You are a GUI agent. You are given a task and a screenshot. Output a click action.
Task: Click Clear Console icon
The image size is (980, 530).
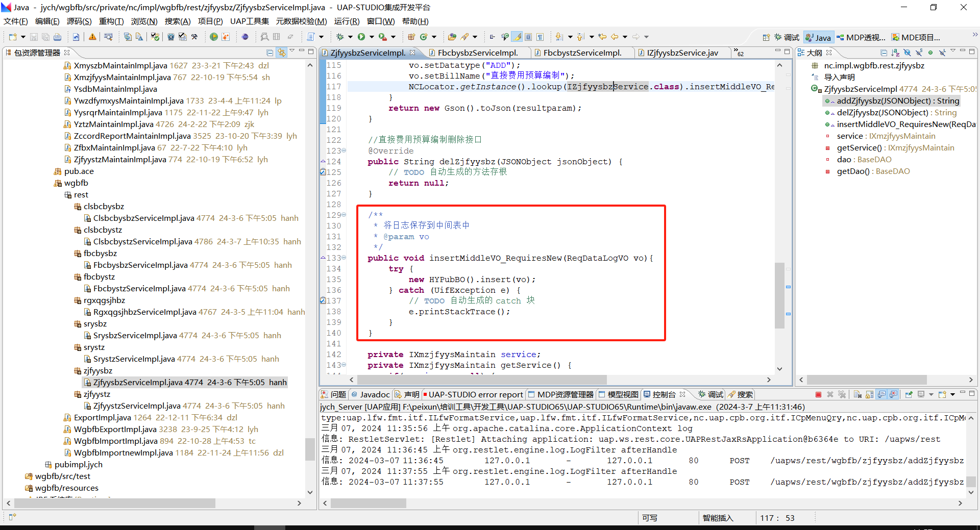[857, 394]
